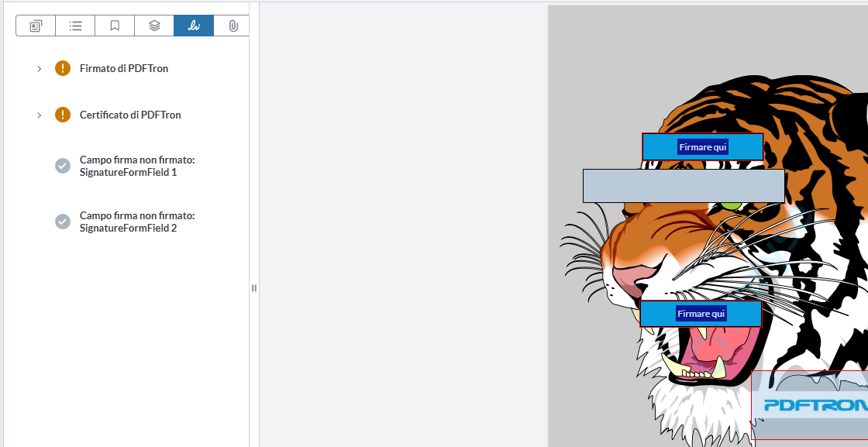Image resolution: width=868 pixels, height=447 pixels.
Task: Open the attachments paperclip tab
Action: [232, 26]
